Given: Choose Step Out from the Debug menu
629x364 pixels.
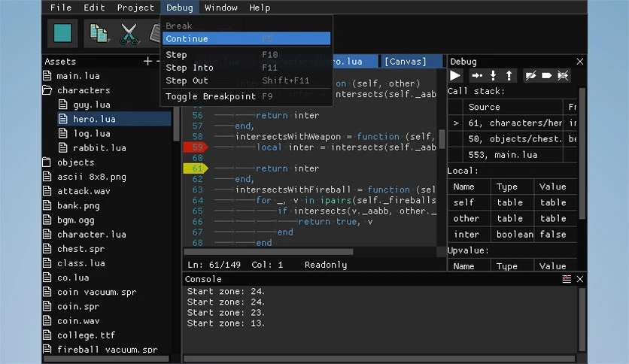Looking at the screenshot, I should 246,80.
